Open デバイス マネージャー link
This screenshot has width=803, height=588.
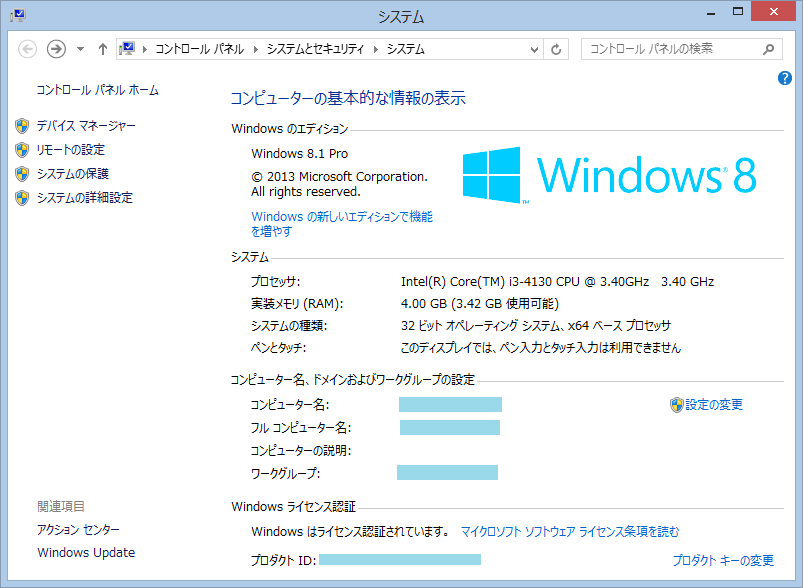pos(86,125)
